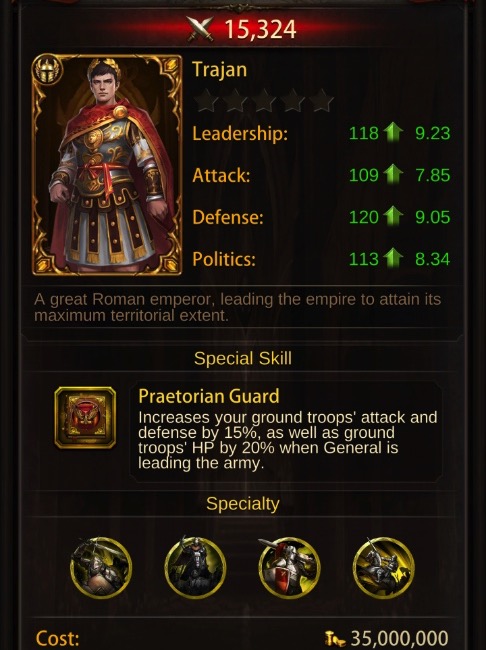Click the green arrow next to Leadership
The image size is (486, 650).
pyautogui.click(x=393, y=133)
